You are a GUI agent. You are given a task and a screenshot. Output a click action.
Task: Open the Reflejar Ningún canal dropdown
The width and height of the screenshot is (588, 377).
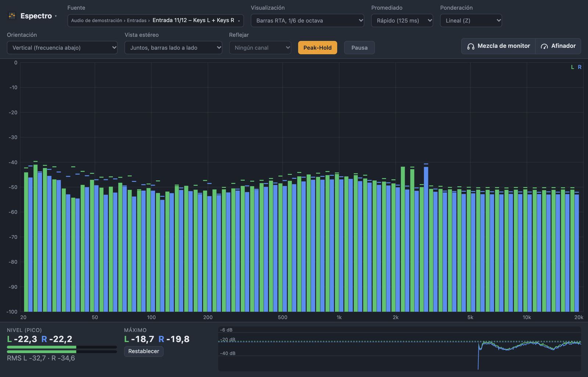pyautogui.click(x=260, y=48)
